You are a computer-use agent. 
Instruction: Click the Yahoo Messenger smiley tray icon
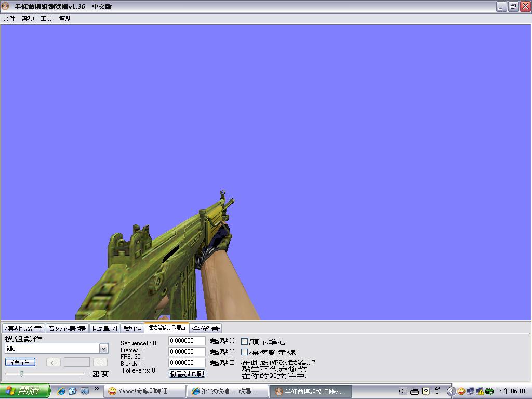461,392
